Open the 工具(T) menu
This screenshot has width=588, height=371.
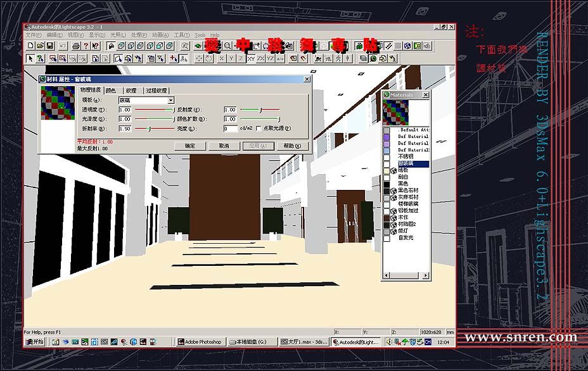(181, 35)
